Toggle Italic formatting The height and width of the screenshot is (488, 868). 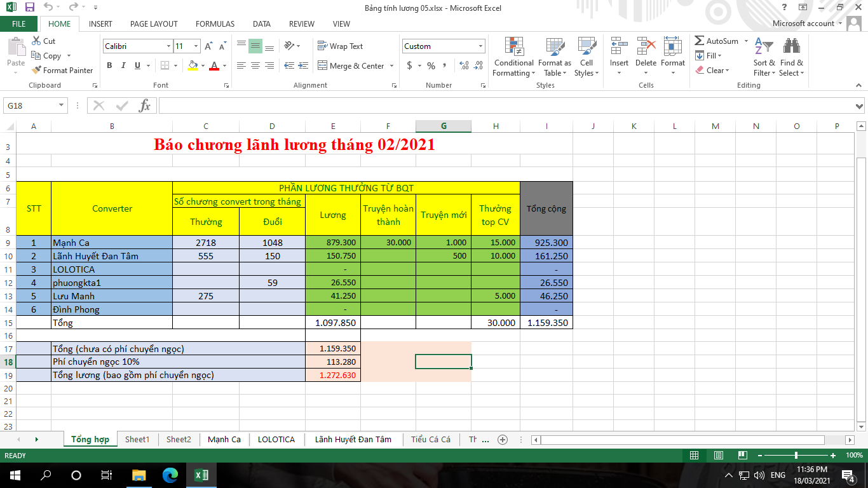[123, 65]
